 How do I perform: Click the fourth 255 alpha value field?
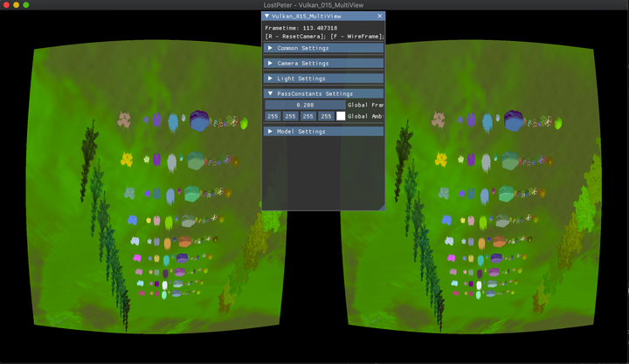click(326, 116)
